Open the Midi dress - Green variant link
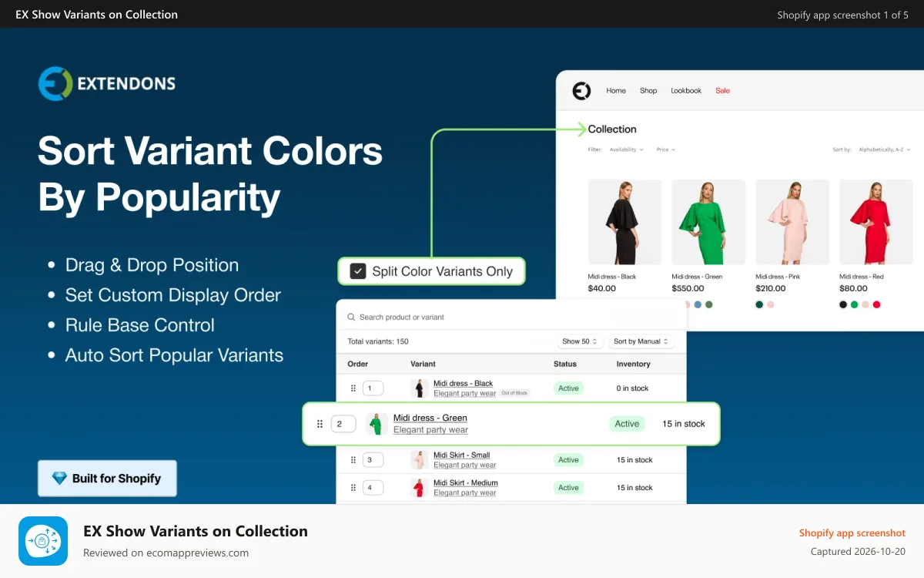The height and width of the screenshot is (578, 924). click(430, 418)
